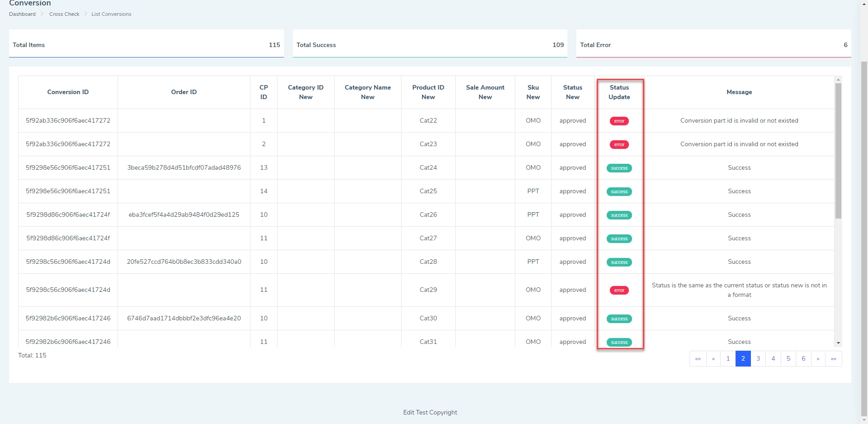Viewport: 868px width, 424px height.
Task: Click error badge in first table row
Action: [619, 121]
